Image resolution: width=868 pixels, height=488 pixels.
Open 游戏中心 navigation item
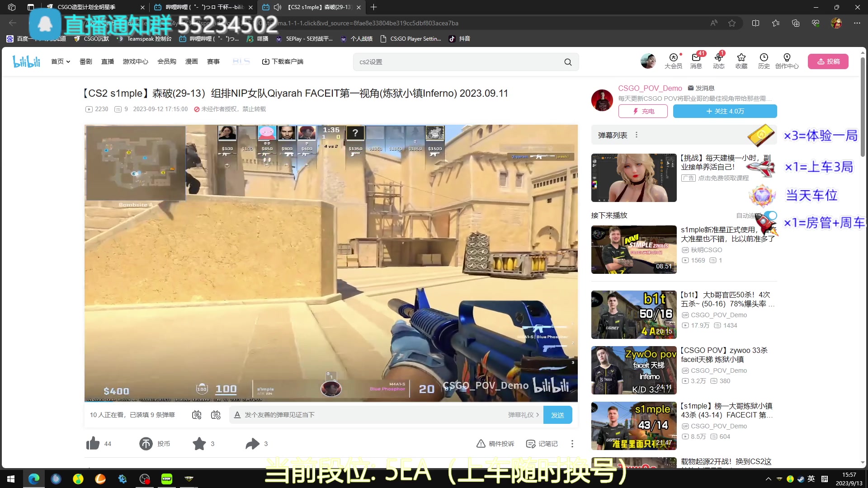click(136, 61)
